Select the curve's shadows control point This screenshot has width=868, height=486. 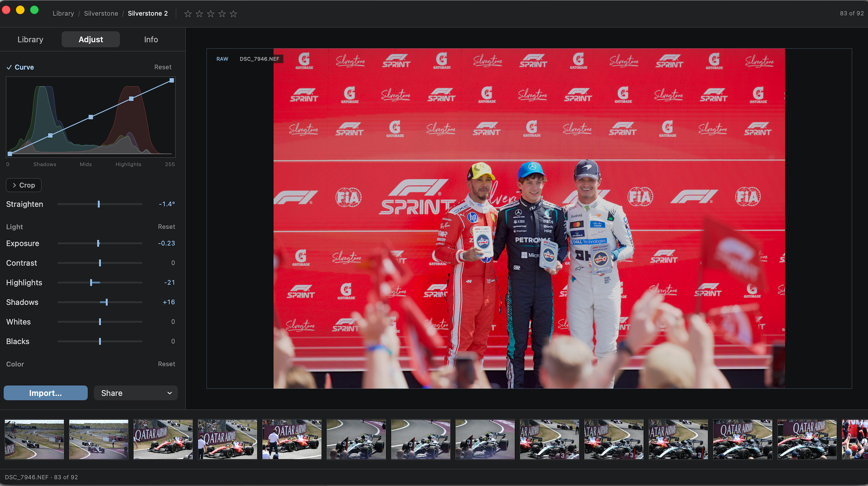click(x=50, y=136)
